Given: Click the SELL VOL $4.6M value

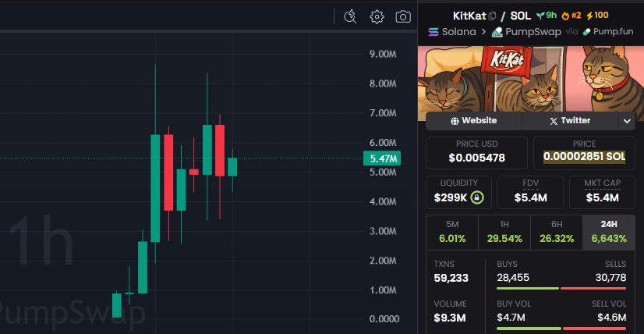Looking at the screenshot, I should [x=612, y=318].
